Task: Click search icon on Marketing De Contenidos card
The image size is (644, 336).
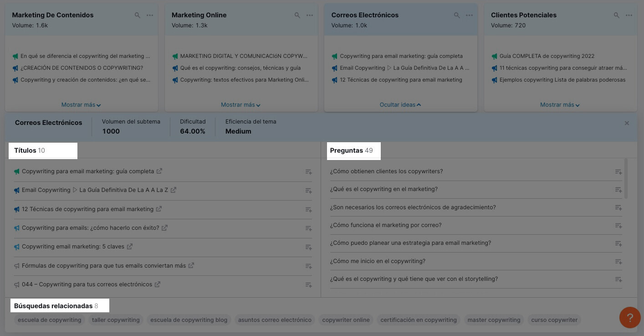Action: [138, 16]
